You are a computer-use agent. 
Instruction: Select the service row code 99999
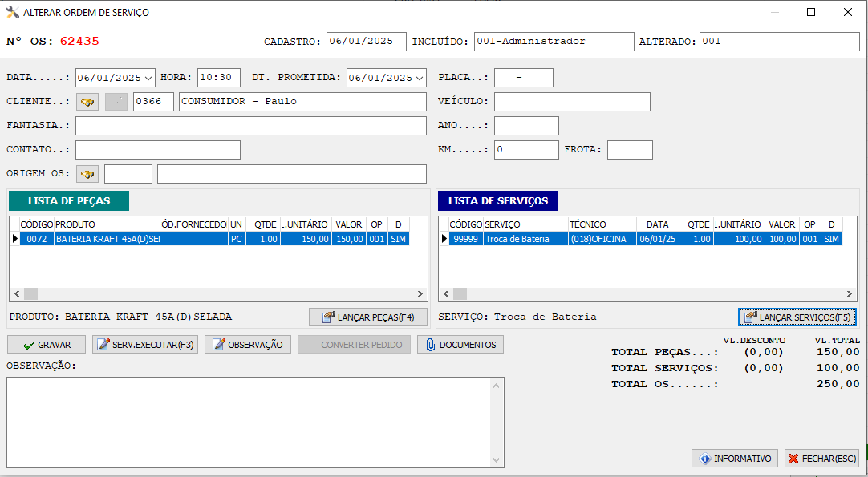point(465,239)
